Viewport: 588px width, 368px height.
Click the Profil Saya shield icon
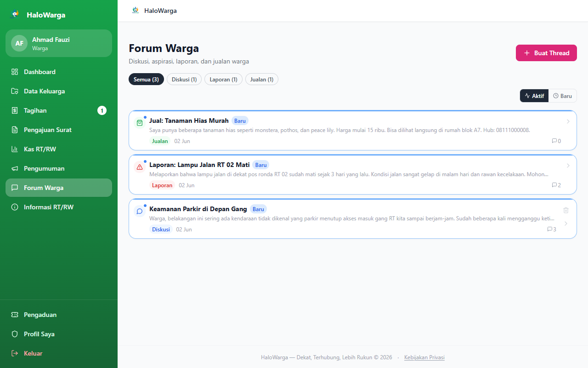(15, 334)
